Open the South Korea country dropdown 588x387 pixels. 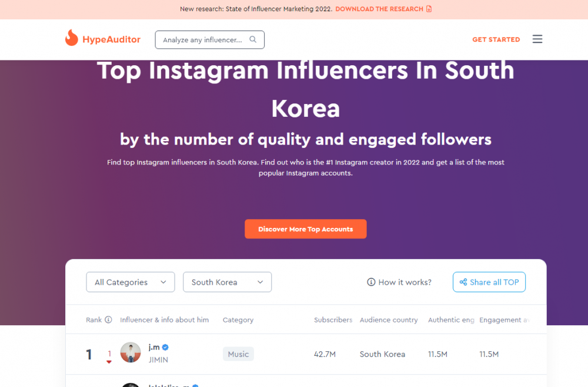(x=227, y=282)
